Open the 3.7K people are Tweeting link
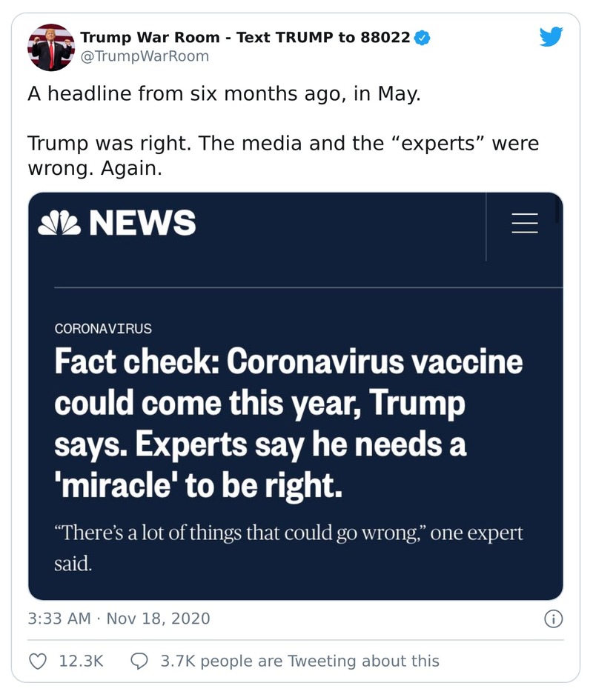 click(295, 659)
